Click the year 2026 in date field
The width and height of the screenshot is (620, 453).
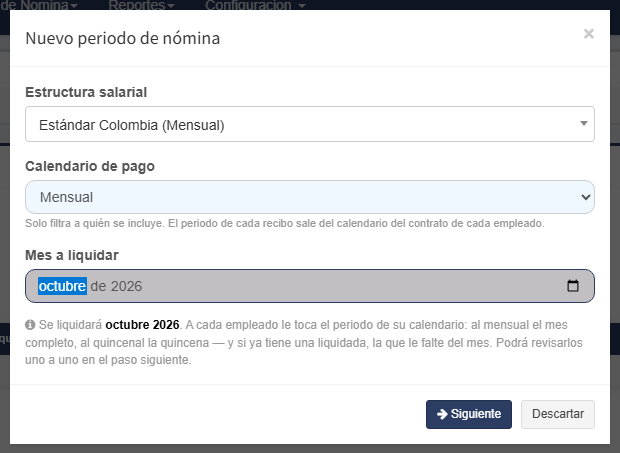tap(126, 286)
